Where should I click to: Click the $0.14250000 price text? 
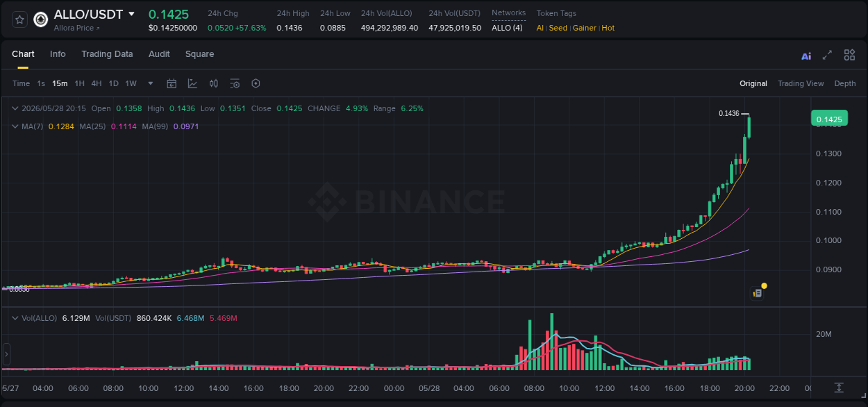point(173,28)
